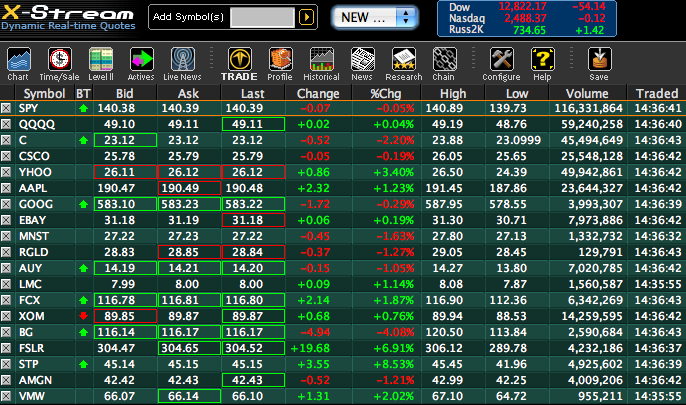Click the arrow button beside Add Symbol field
Viewport: 686px width, 405px height.
[x=307, y=17]
